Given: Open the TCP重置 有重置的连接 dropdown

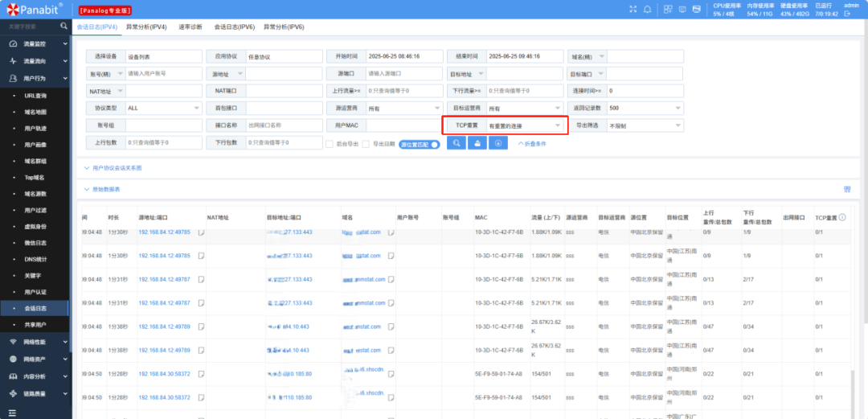Looking at the screenshot, I should coord(525,125).
